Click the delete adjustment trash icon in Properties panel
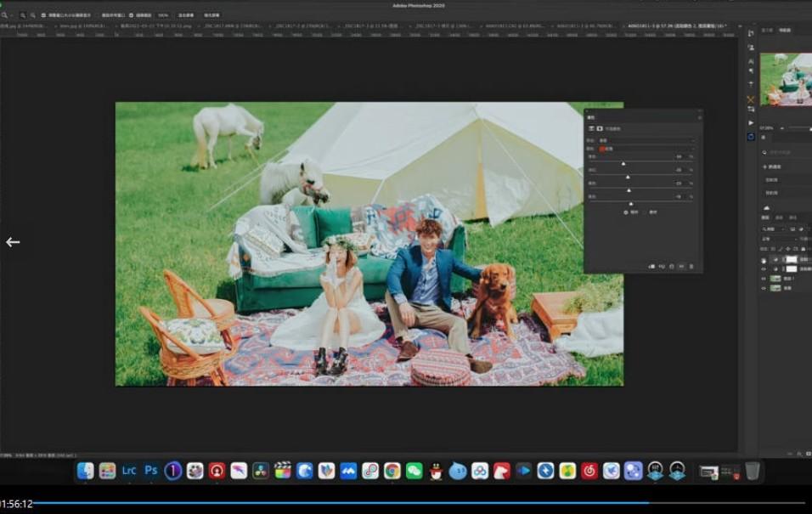The height and width of the screenshot is (514, 812). click(691, 267)
